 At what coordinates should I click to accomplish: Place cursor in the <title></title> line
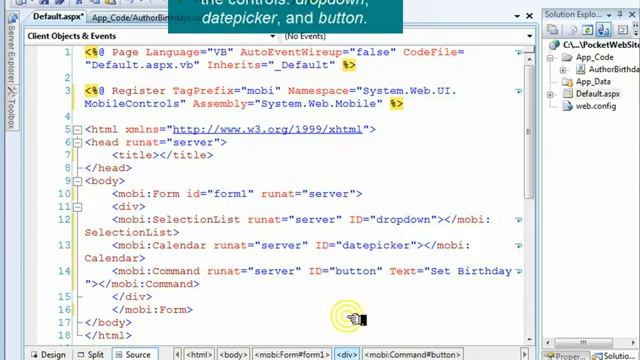[x=162, y=155]
